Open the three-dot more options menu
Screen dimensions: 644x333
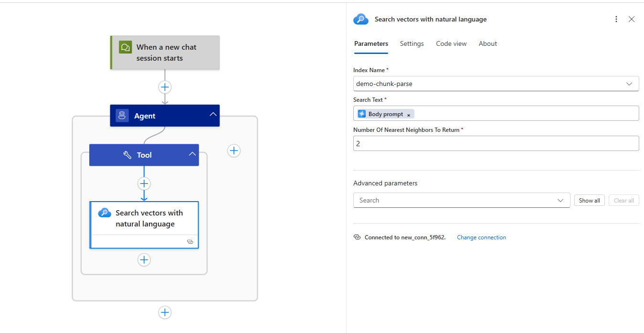616,19
